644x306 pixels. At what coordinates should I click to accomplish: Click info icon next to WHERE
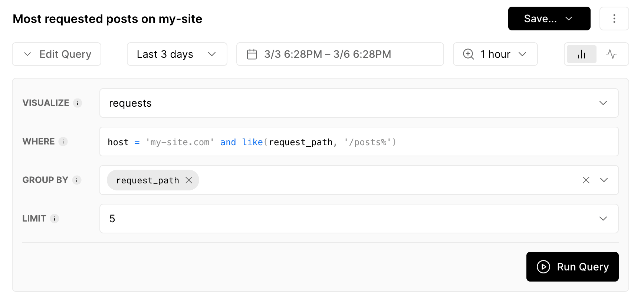click(63, 142)
